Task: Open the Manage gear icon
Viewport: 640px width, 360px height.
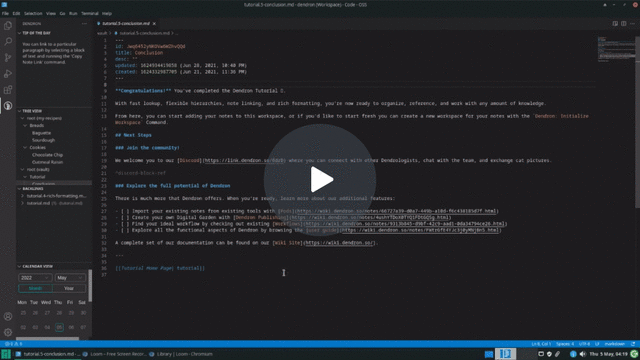Action: click(x=8, y=332)
